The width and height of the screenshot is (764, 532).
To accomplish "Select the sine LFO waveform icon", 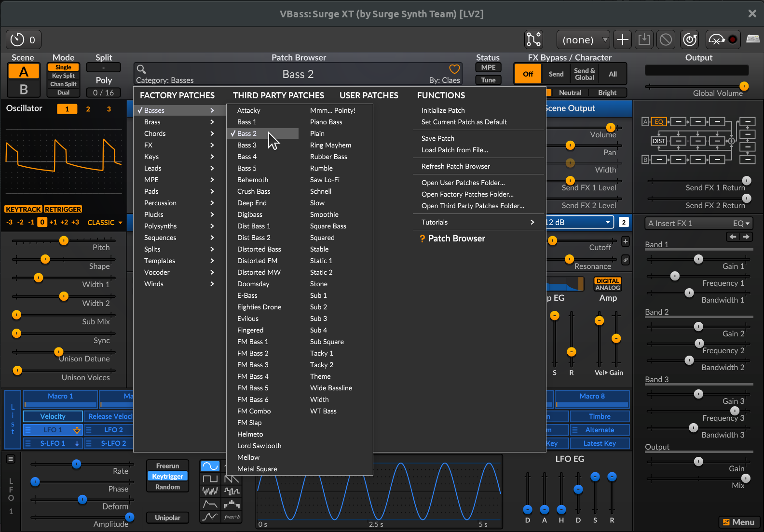I will coord(210,466).
